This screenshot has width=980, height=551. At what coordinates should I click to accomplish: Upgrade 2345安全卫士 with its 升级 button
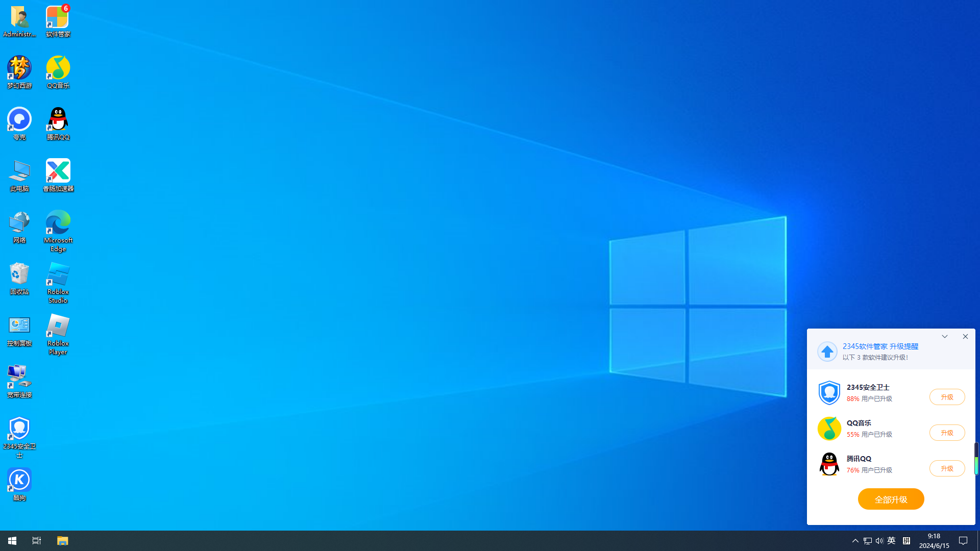(947, 397)
